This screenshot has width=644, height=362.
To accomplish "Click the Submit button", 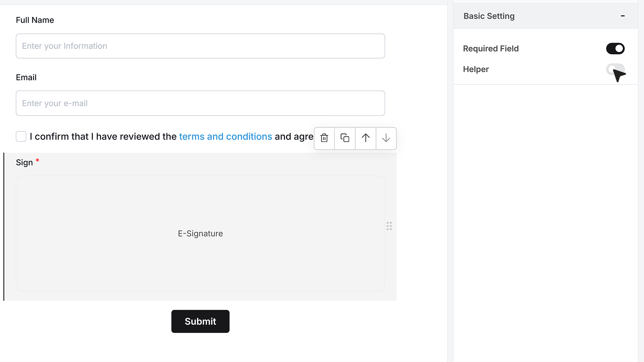I will (200, 321).
